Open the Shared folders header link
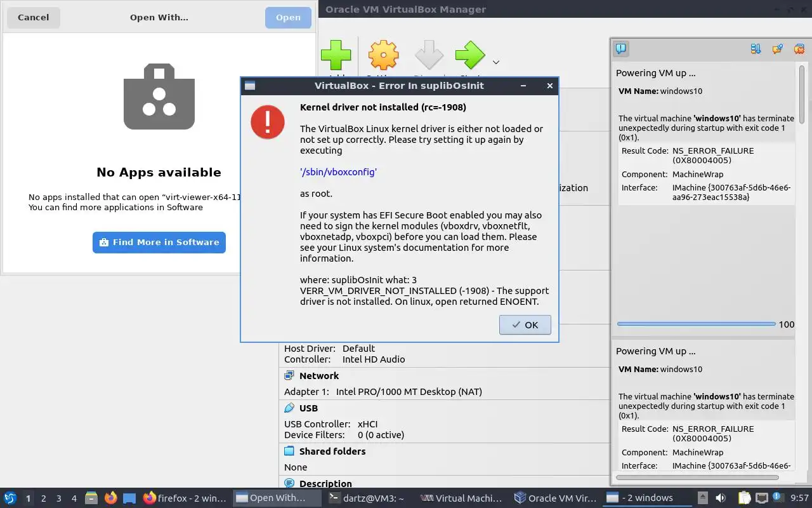This screenshot has width=812, height=508. pyautogui.click(x=332, y=451)
